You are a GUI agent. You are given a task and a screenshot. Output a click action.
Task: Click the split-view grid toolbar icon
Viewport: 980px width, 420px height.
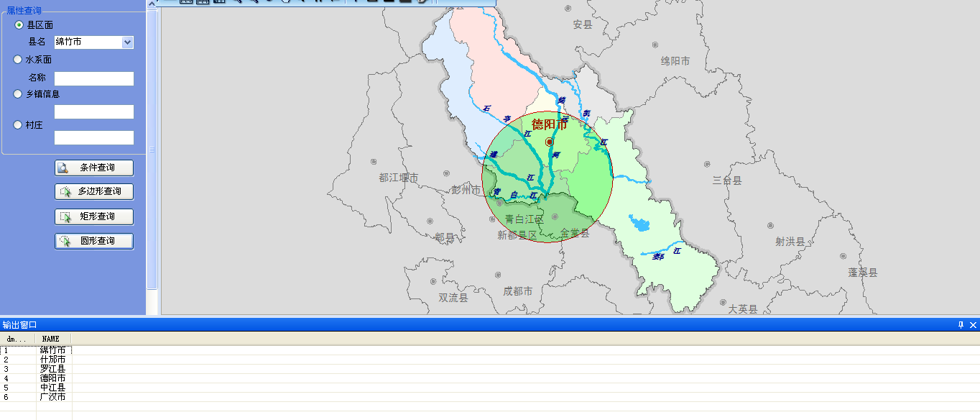(x=219, y=2)
